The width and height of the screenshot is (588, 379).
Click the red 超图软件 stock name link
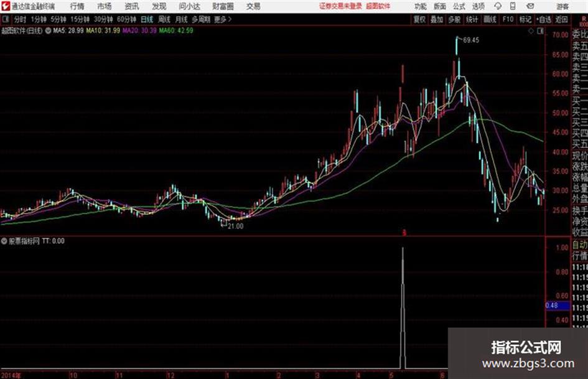pos(378,6)
